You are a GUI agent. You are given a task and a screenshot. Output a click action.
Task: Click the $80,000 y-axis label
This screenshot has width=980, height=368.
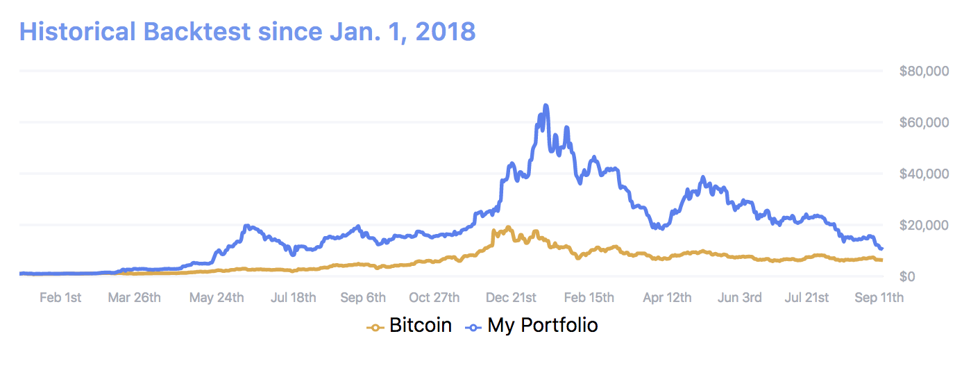(x=922, y=71)
